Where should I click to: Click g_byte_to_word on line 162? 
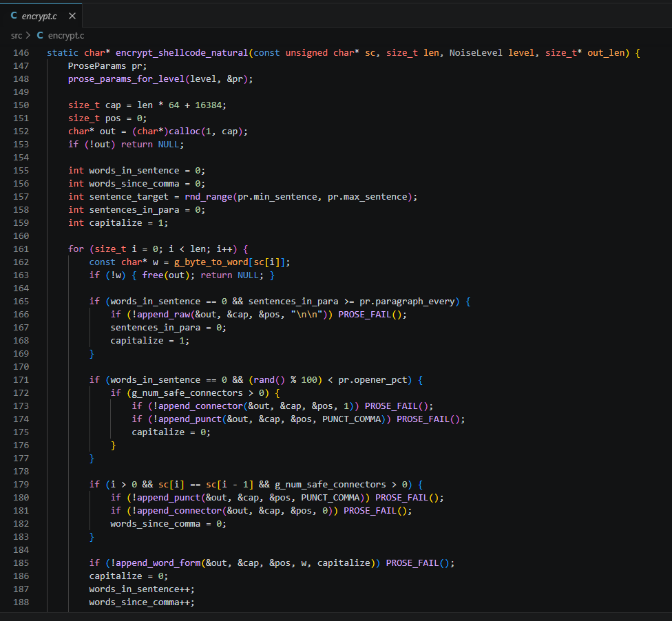pos(211,262)
